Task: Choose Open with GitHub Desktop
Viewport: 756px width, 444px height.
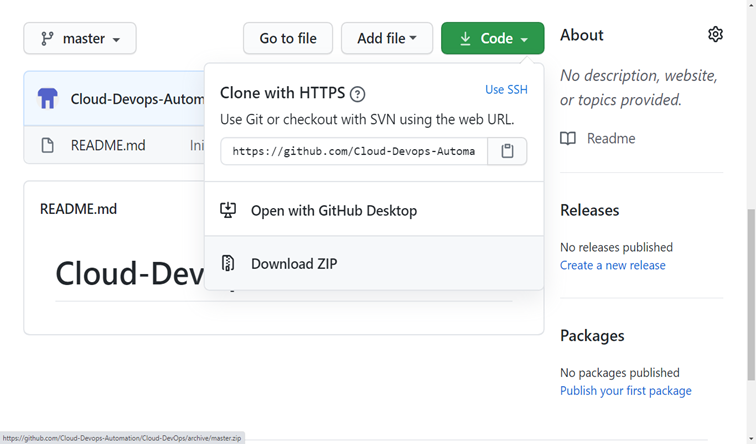Action: coord(374,211)
